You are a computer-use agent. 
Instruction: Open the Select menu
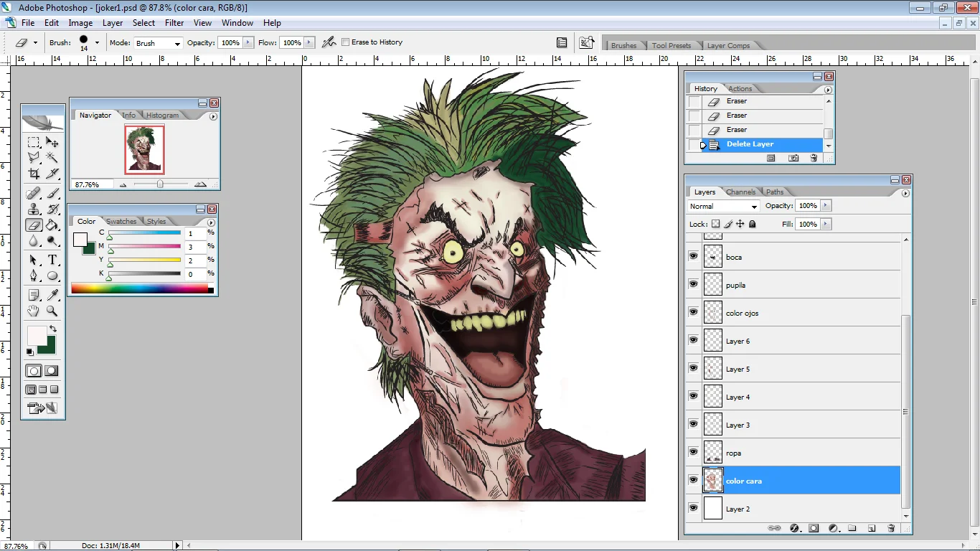pos(143,23)
